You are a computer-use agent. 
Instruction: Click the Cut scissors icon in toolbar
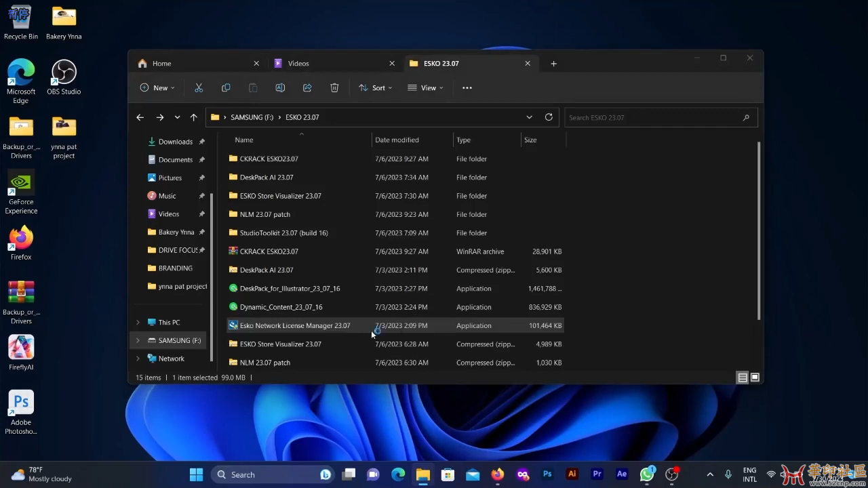[x=199, y=88]
